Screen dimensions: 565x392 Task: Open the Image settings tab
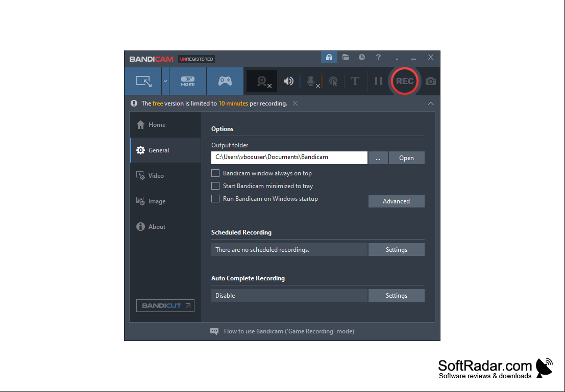pyautogui.click(x=165, y=201)
